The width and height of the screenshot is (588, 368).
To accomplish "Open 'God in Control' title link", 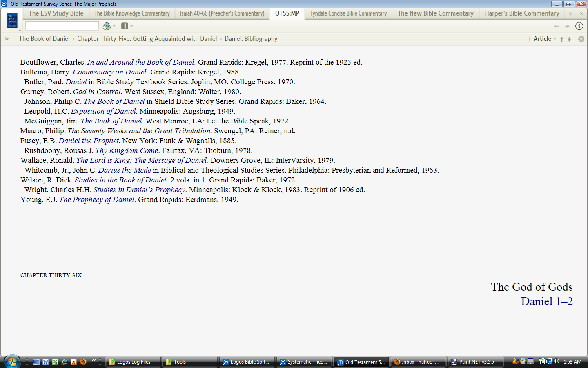I will click(98, 92).
